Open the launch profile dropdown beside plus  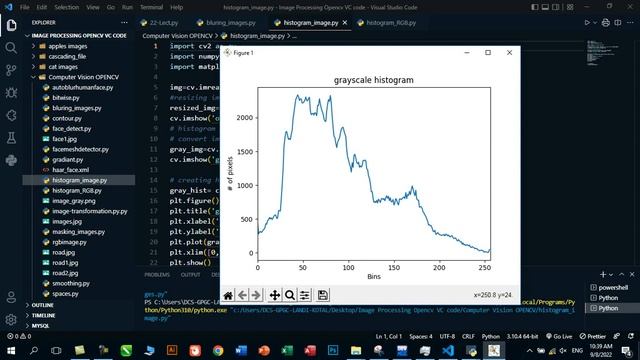point(611,275)
